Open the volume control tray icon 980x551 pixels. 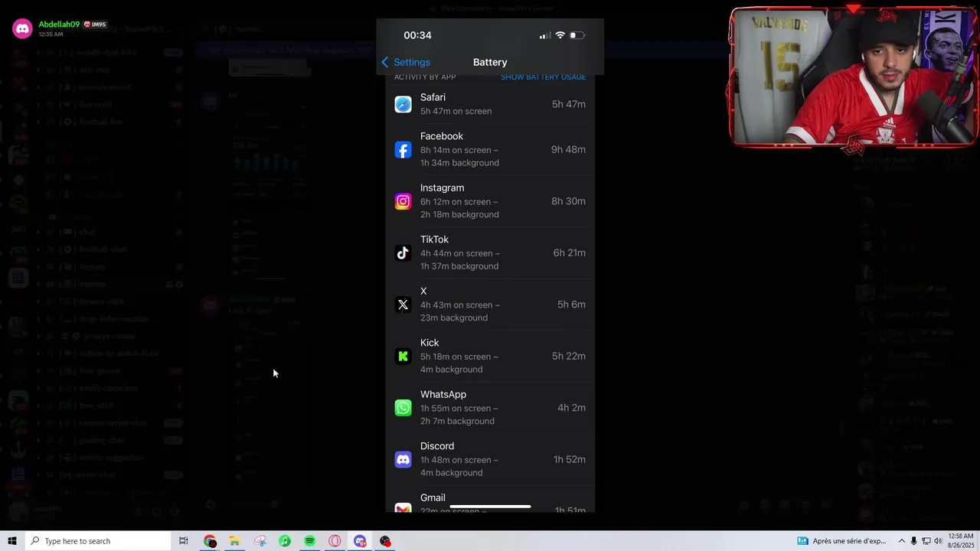coord(938,541)
